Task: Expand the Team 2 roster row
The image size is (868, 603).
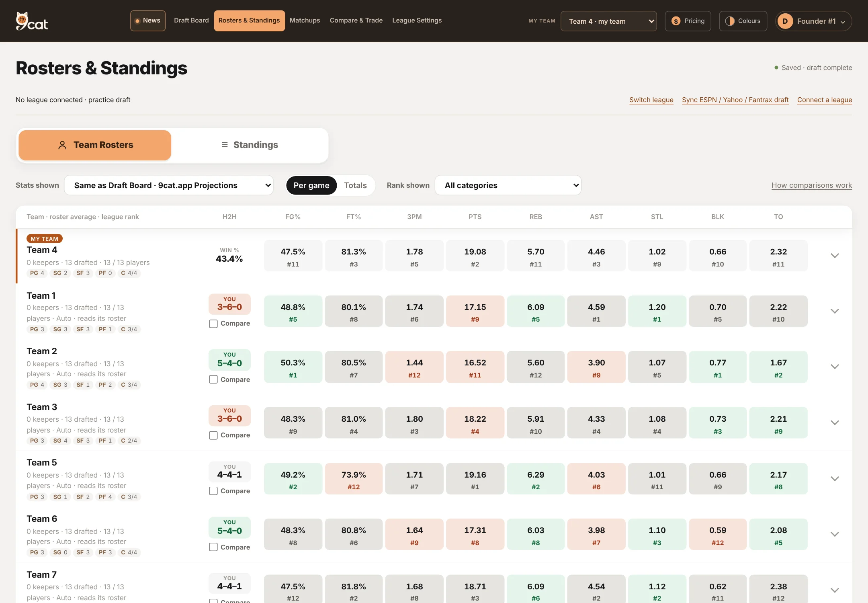Action: [835, 367]
